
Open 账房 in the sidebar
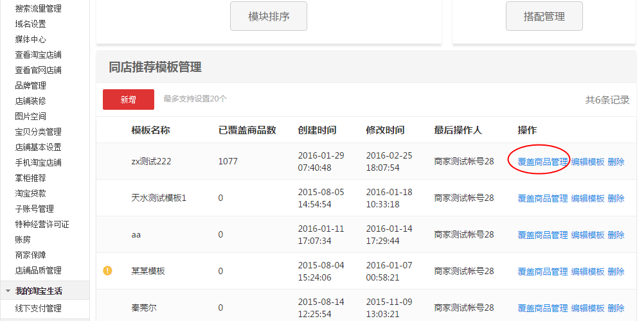tap(22, 239)
